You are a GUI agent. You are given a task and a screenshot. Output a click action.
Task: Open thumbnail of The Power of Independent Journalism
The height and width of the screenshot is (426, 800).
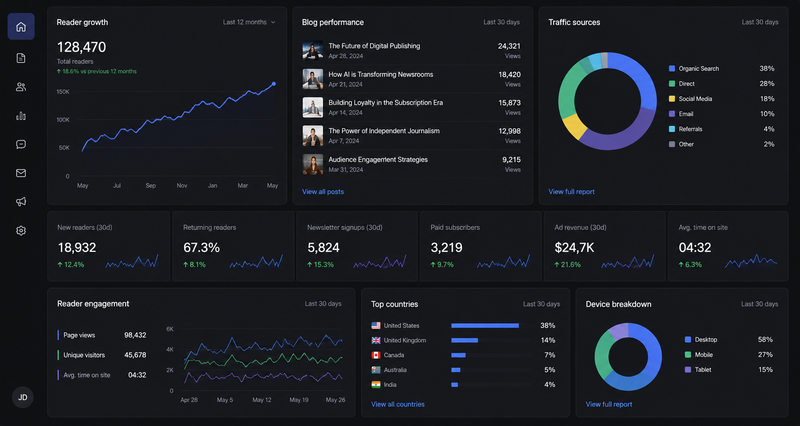(313, 136)
